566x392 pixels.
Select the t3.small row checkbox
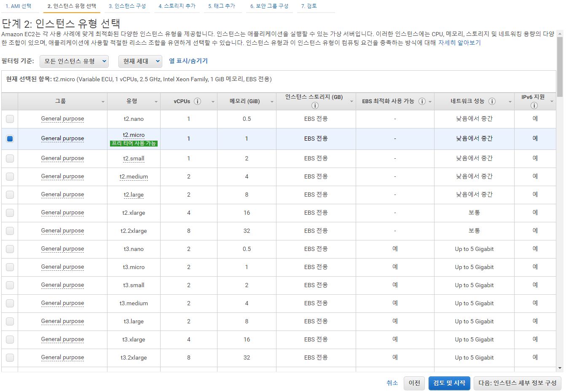tap(10, 285)
